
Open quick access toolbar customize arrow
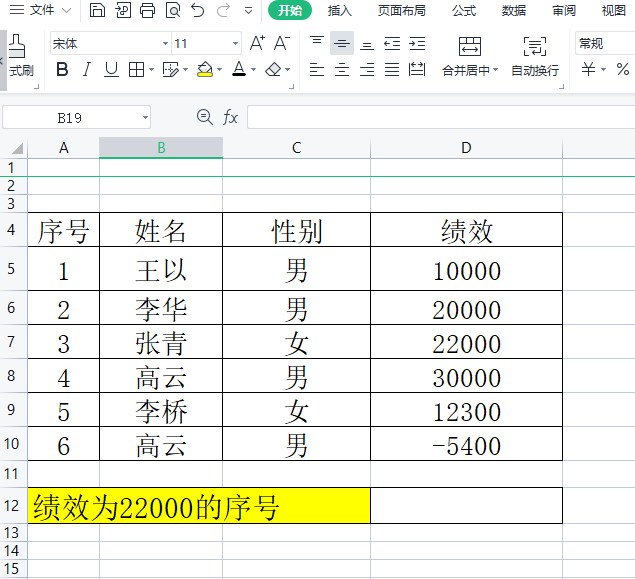[249, 11]
